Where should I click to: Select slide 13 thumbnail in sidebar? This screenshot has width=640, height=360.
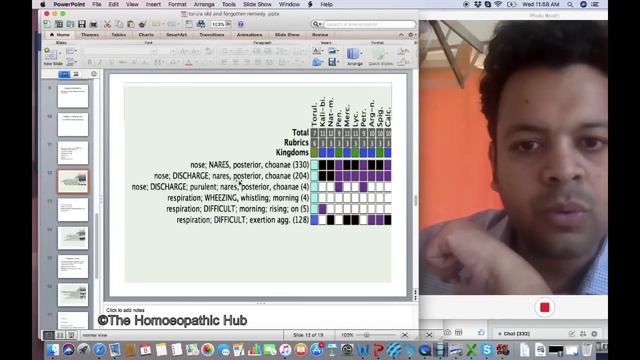click(x=73, y=210)
